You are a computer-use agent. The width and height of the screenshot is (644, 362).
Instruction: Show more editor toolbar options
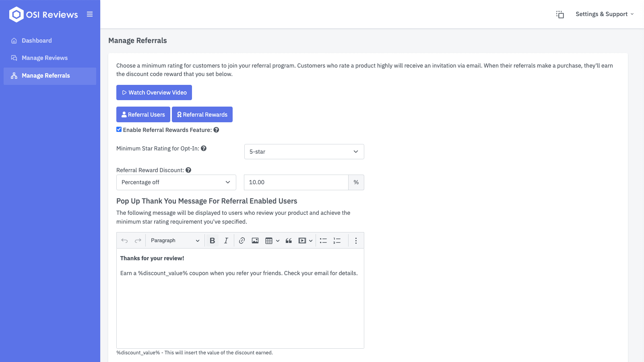[x=356, y=241]
